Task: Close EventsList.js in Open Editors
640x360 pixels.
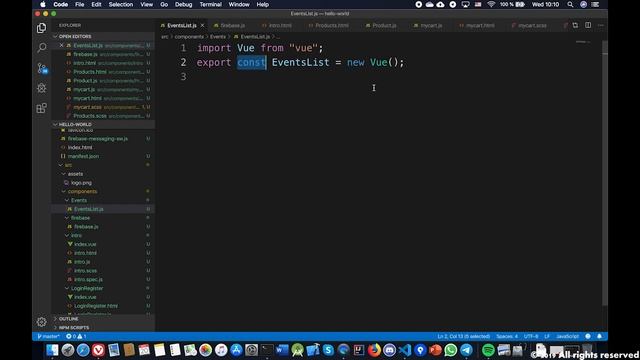Action: pyautogui.click(x=61, y=45)
